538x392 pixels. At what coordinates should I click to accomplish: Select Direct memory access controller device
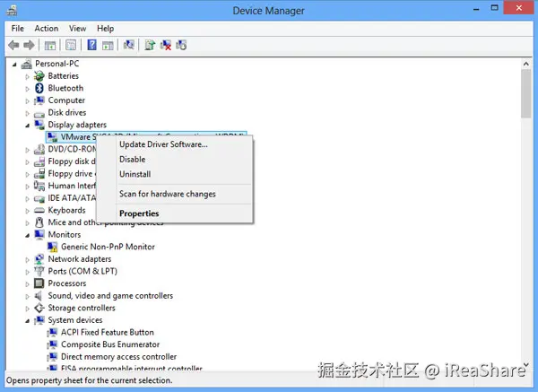[x=118, y=357]
